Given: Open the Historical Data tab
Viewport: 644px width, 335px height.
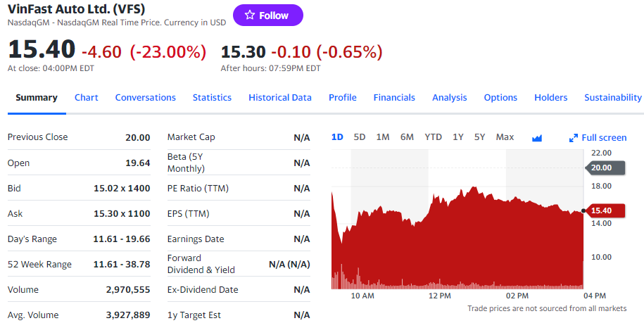Looking at the screenshot, I should click(x=280, y=98).
